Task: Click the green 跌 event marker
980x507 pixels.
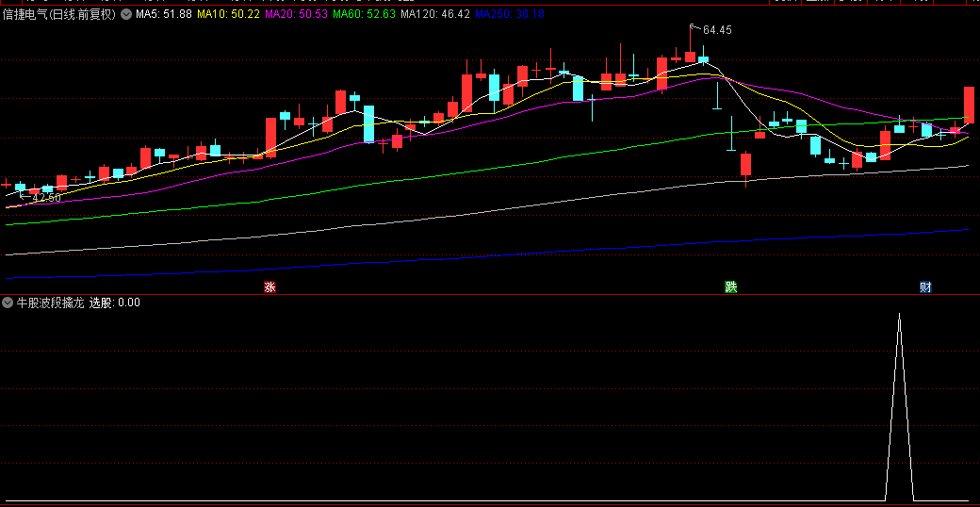Action: [730, 287]
